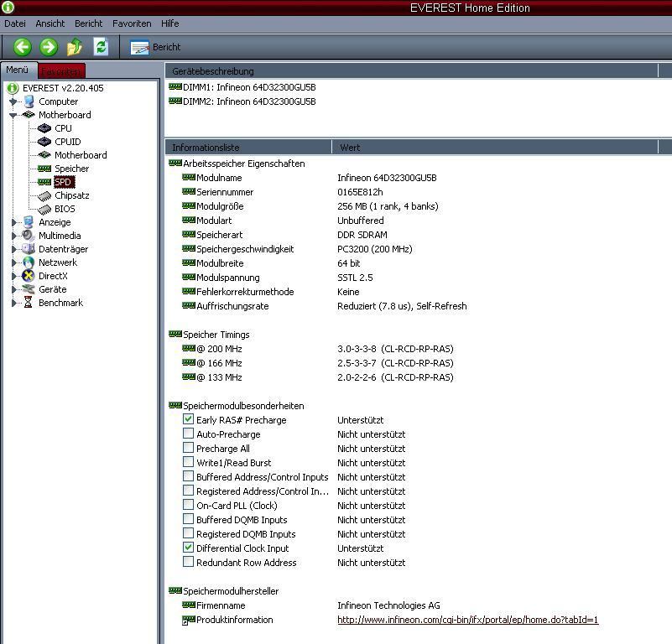Toggle Write1/Read Burst checkbox
The width and height of the screenshot is (672, 644).
tap(188, 462)
